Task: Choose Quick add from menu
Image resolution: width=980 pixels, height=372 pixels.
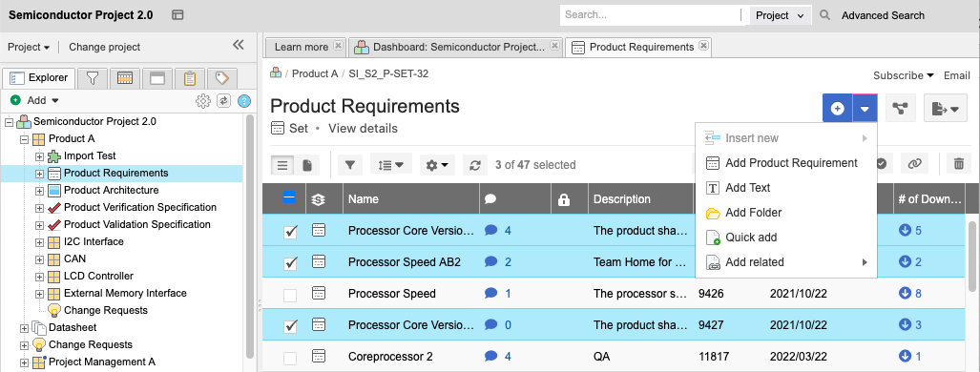Action: click(x=786, y=238)
